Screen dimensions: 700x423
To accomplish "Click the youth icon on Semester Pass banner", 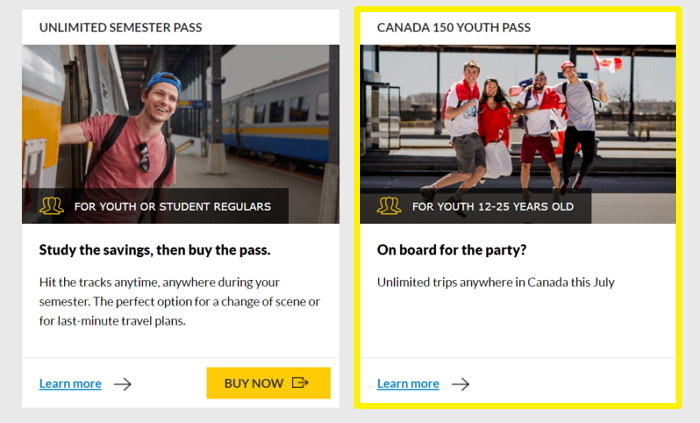I will coord(51,206).
